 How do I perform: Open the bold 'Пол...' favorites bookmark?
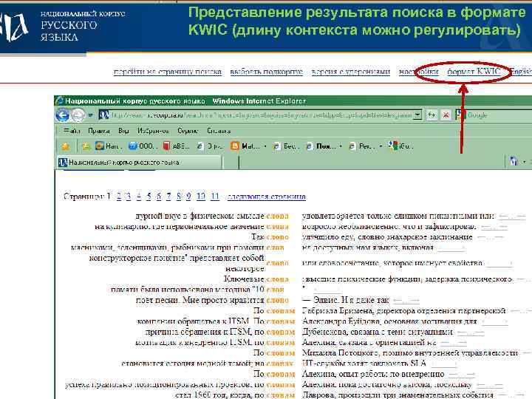320,146
